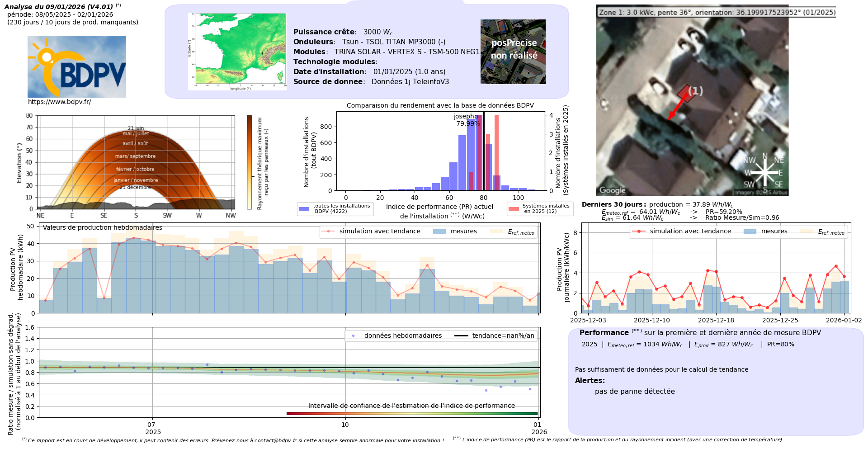Open the https://www.bdpv.fr/ link
Viewport: 868px width, 449px height.
coord(59,102)
